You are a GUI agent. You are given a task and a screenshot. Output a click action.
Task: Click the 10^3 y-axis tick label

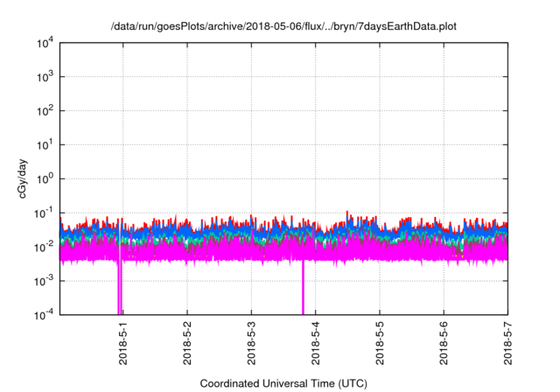point(45,77)
